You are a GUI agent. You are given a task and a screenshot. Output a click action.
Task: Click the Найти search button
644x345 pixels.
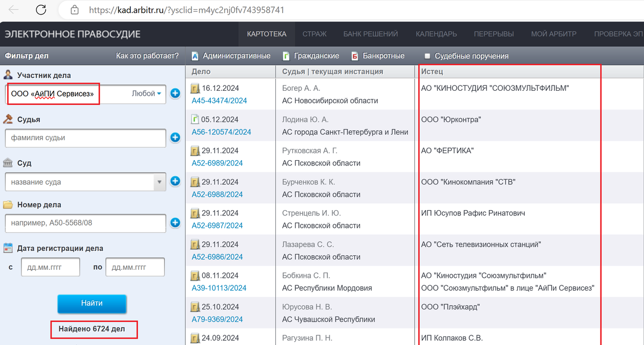click(92, 304)
